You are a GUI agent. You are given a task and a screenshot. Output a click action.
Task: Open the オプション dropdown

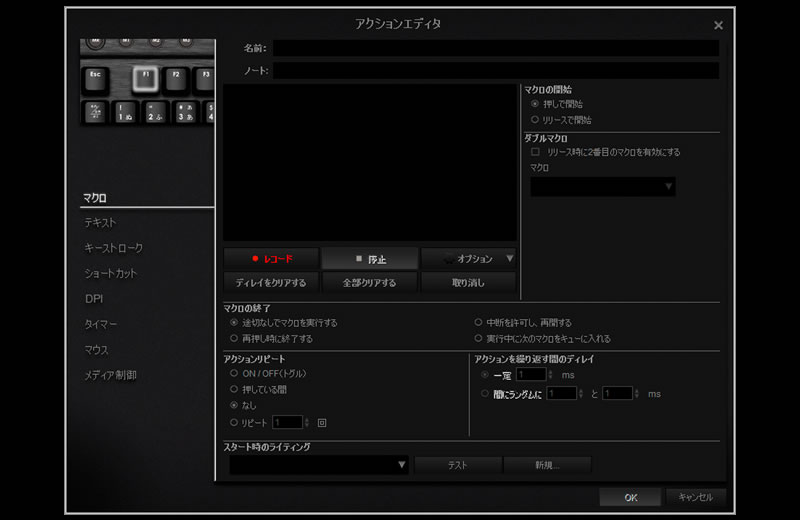click(468, 259)
